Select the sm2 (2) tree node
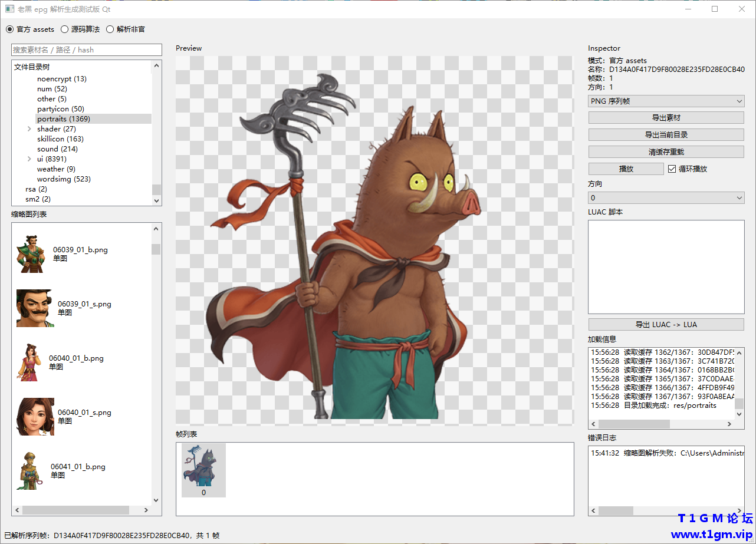756x544 pixels. [x=38, y=199]
